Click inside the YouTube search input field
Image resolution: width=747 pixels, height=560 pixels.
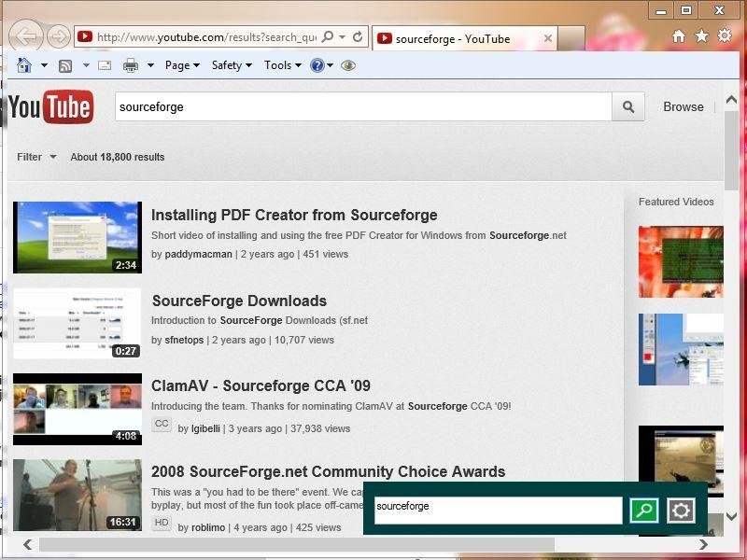click(364, 106)
